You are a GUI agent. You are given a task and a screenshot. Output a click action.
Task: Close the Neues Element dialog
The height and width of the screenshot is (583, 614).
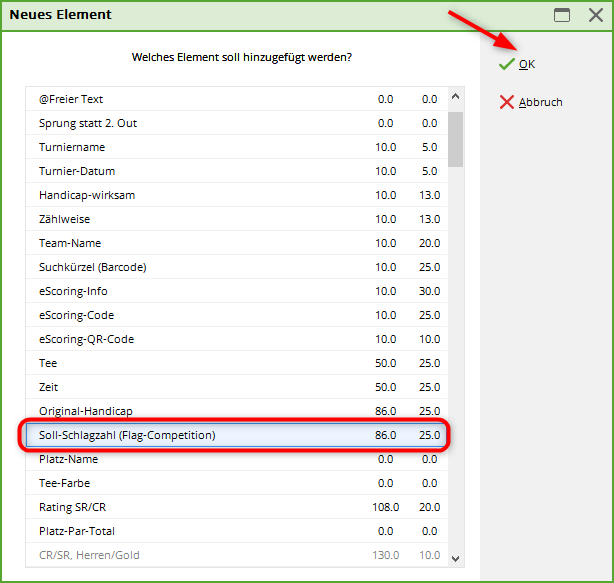[593, 15]
